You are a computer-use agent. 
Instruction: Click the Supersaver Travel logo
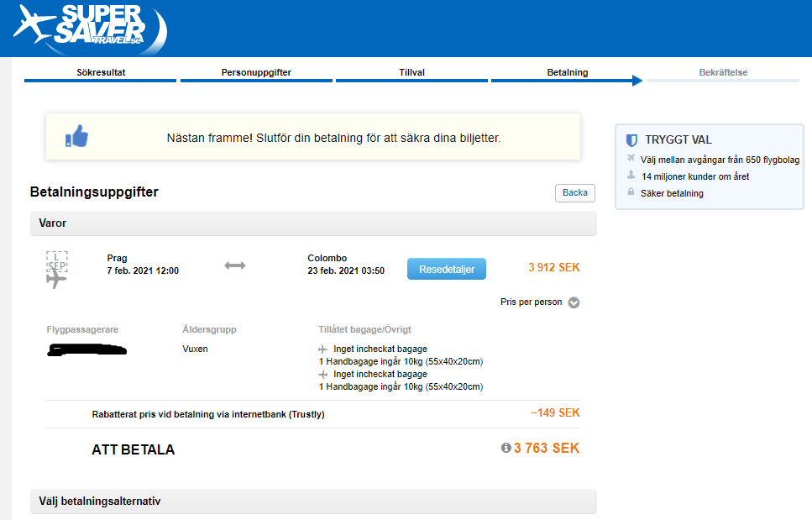pyautogui.click(x=90, y=29)
